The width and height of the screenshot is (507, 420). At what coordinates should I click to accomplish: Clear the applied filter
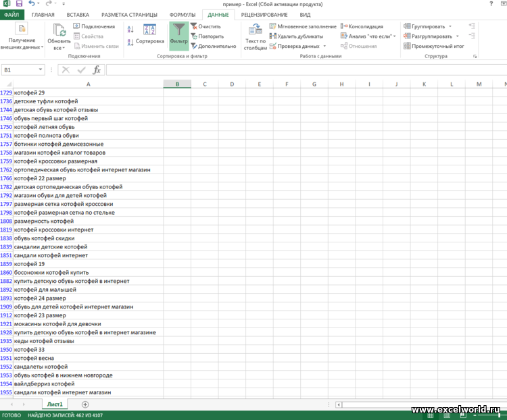206,26
